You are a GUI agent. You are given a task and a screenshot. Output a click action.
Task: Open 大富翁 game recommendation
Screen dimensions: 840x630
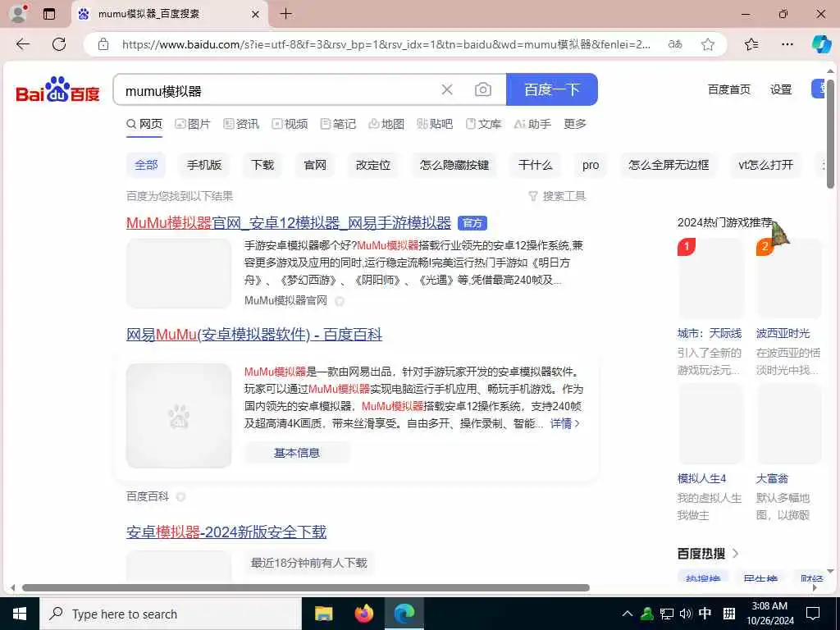tap(772, 478)
